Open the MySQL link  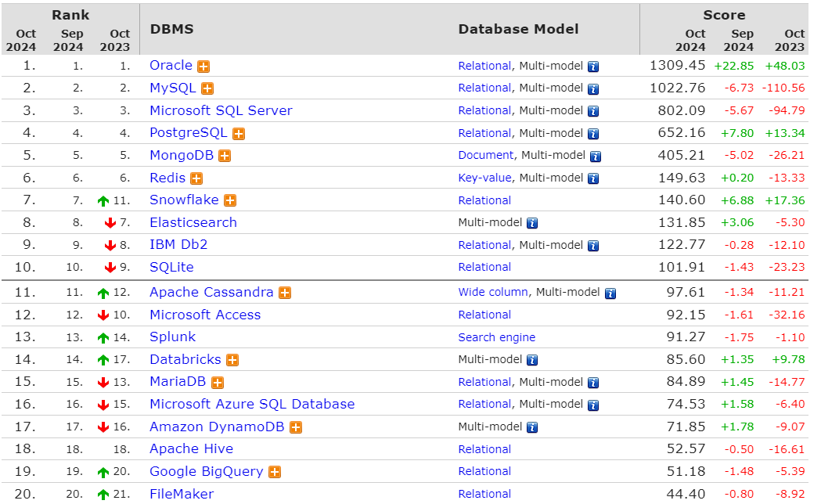click(173, 88)
